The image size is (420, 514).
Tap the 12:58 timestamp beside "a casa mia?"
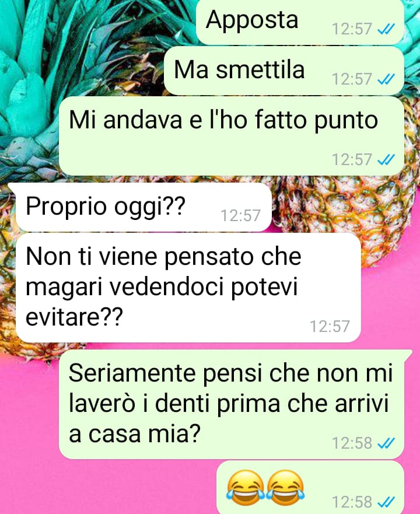(352, 443)
